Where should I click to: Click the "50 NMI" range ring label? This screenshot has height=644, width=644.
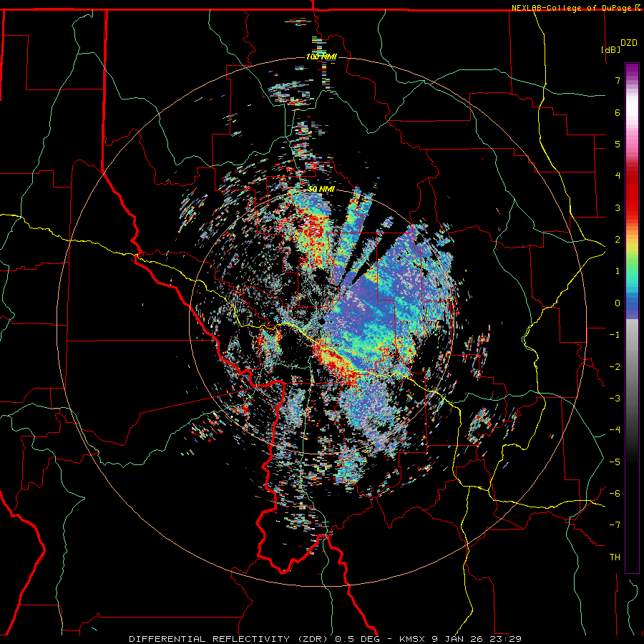(321, 190)
